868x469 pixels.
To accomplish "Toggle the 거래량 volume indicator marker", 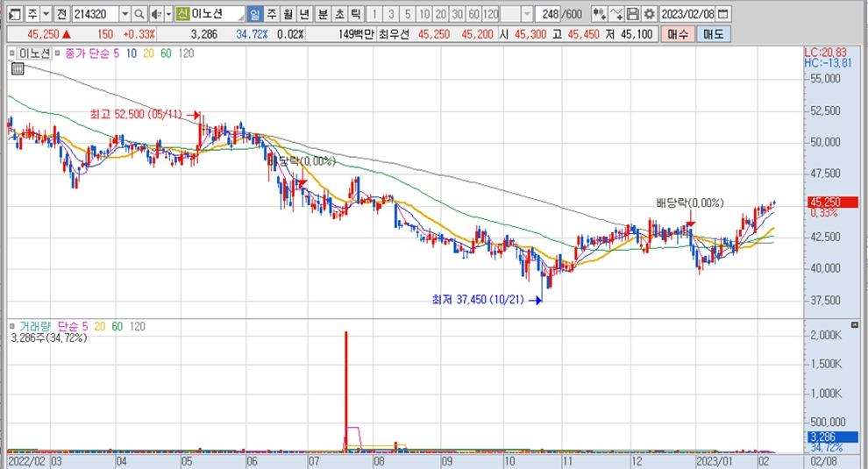I will [12, 326].
